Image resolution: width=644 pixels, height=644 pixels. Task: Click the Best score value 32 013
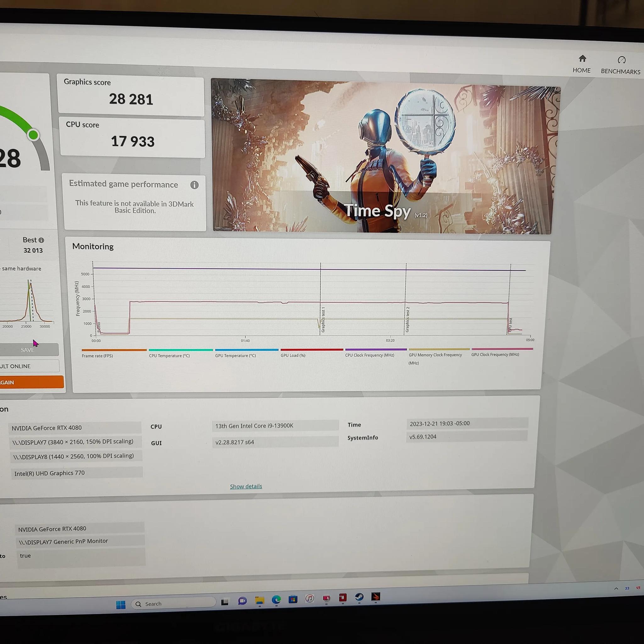point(33,250)
